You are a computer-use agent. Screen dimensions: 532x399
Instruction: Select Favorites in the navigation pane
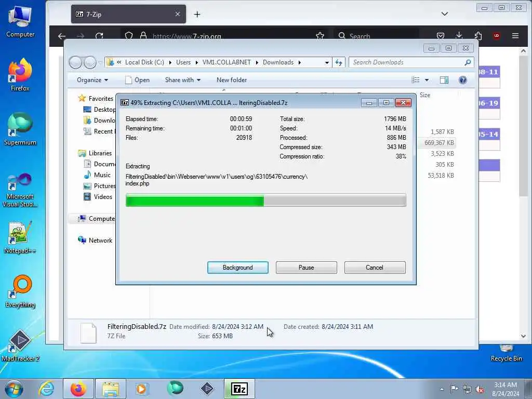[101, 98]
